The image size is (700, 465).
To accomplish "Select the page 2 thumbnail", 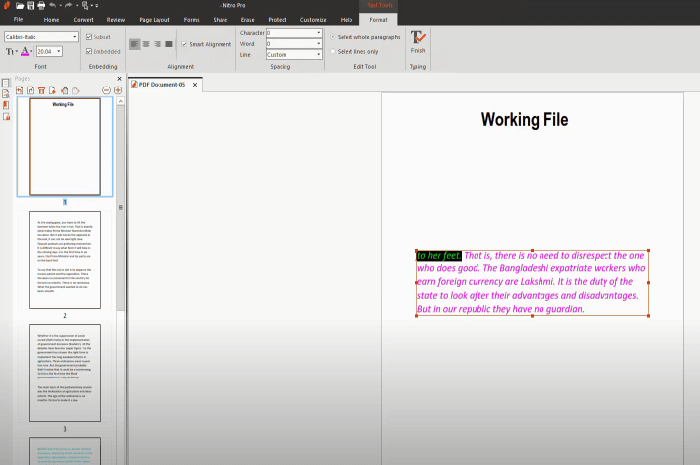I will pyautogui.click(x=65, y=260).
